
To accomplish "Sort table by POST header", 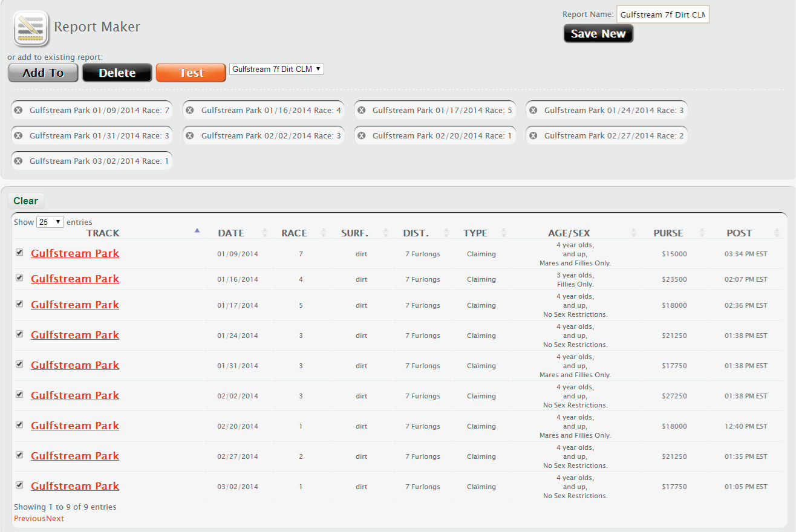I will (x=739, y=233).
